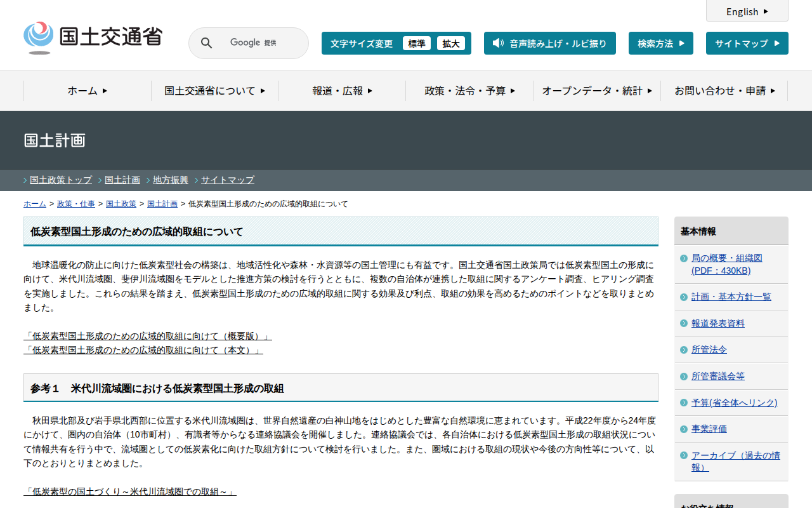Open 低炭素型国土形成のための広域的取組に向けて（概要版） link
The image size is (812, 508).
pos(147,336)
